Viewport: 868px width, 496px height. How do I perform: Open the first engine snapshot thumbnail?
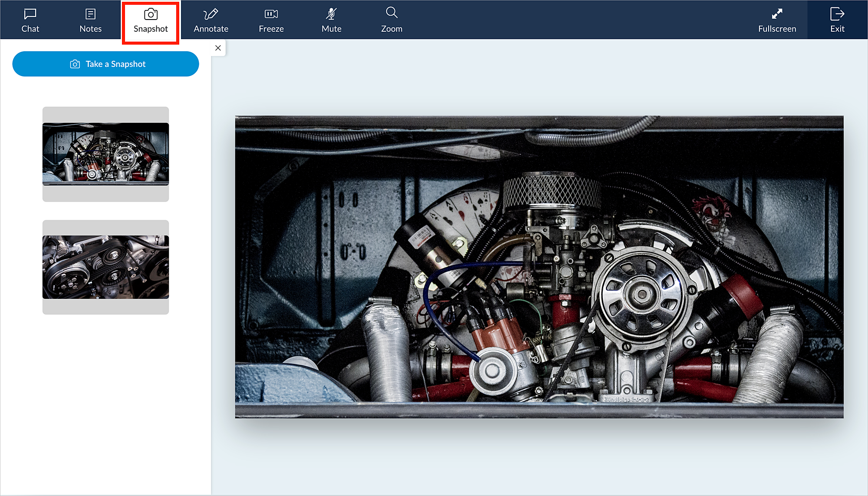pos(105,154)
